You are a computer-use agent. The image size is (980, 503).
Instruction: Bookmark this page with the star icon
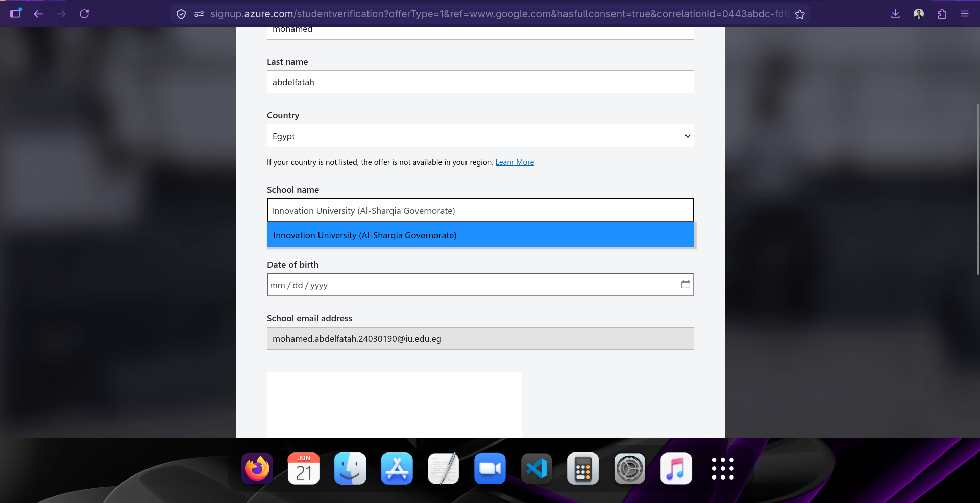(800, 14)
